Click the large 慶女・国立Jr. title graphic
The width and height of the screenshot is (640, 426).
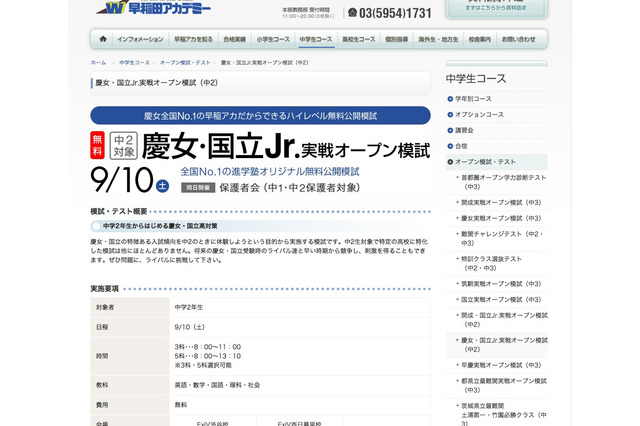tap(286, 146)
